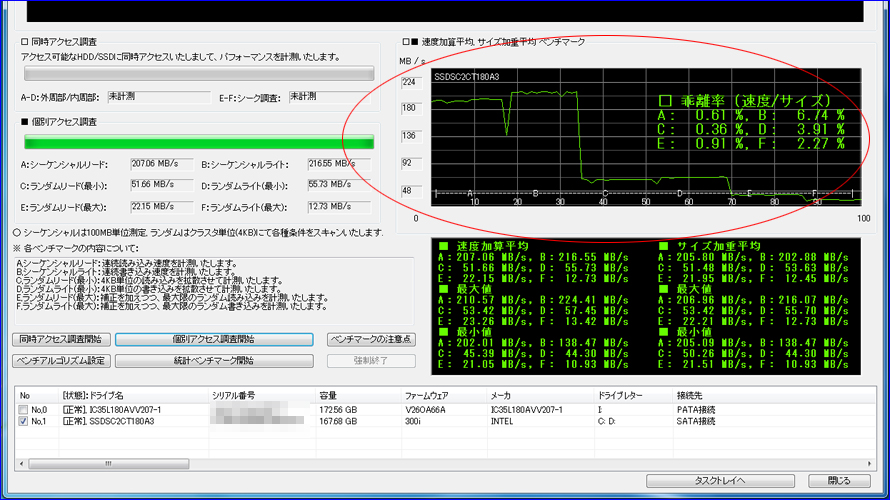Click the 300i firmware cell

pos(413,422)
